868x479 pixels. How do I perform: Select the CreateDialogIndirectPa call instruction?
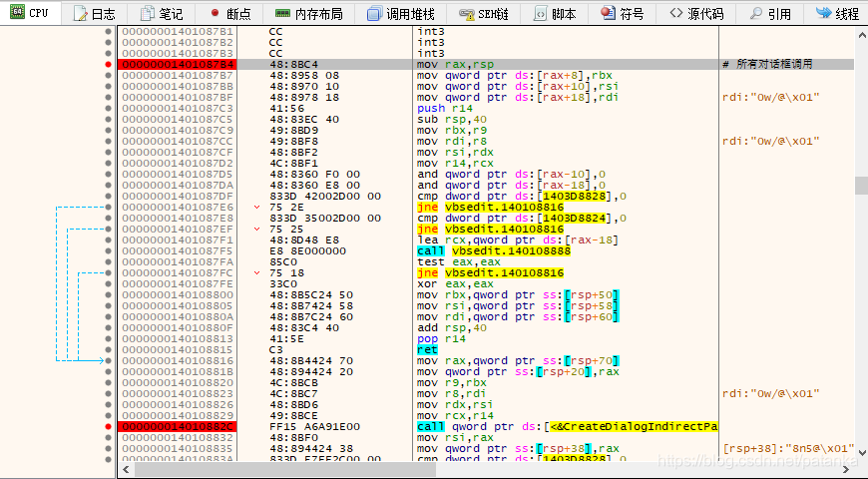click(568, 426)
